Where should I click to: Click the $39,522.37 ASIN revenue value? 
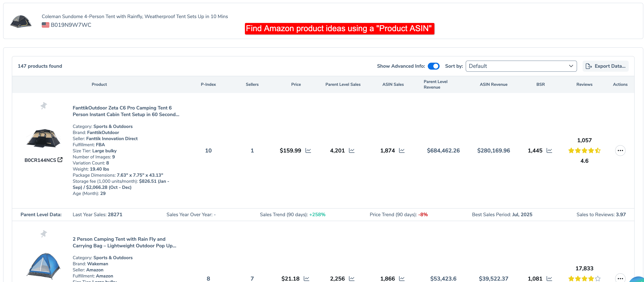pyautogui.click(x=493, y=279)
